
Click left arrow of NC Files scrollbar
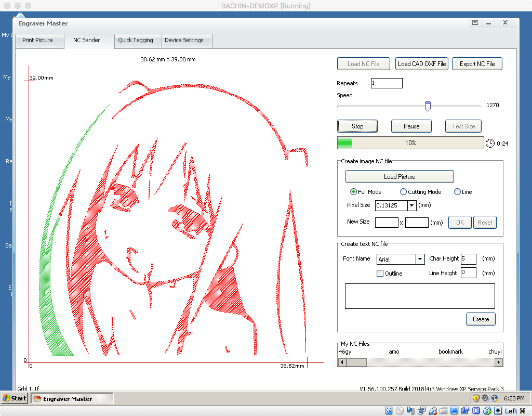[x=342, y=362]
